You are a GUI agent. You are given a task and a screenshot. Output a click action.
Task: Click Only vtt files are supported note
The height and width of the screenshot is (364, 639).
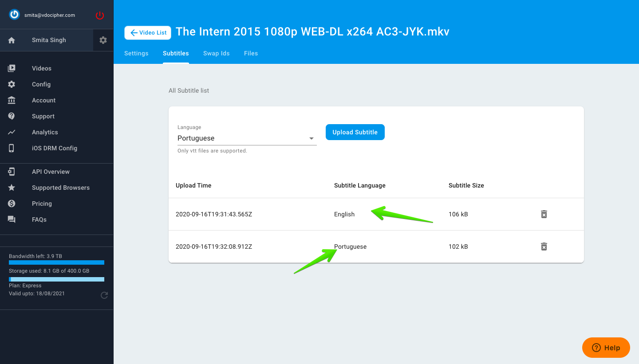(212, 151)
